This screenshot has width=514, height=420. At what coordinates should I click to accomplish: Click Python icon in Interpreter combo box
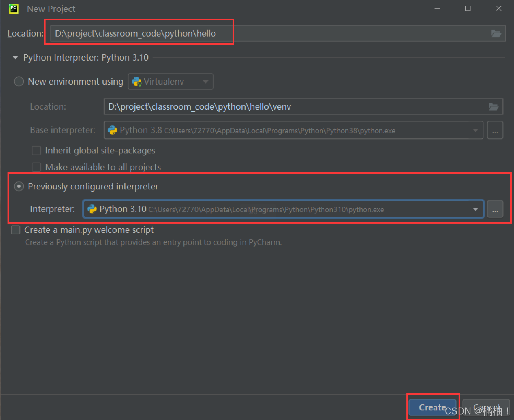92,209
